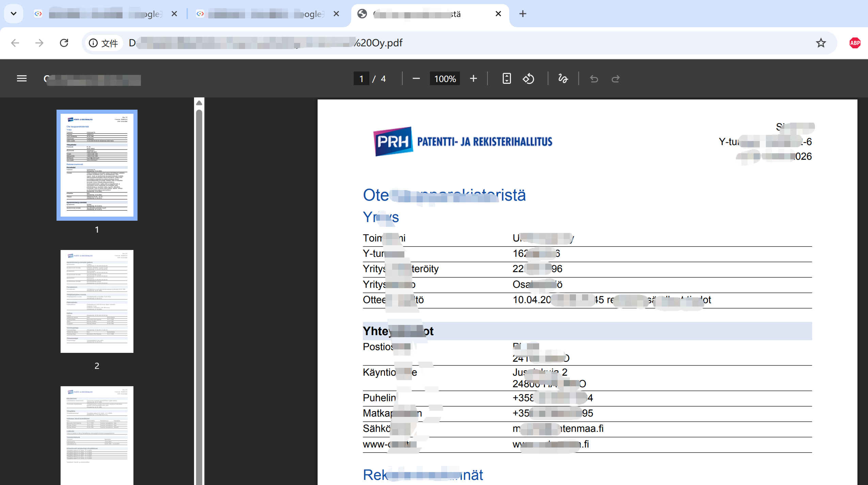
Task: Bookmark this page with the star icon
Action: tap(821, 43)
